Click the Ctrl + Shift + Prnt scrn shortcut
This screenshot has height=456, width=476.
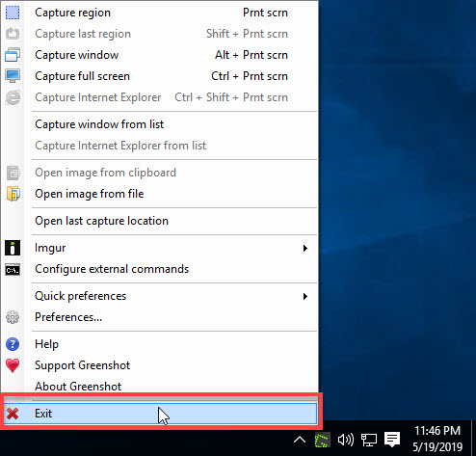[x=231, y=97]
